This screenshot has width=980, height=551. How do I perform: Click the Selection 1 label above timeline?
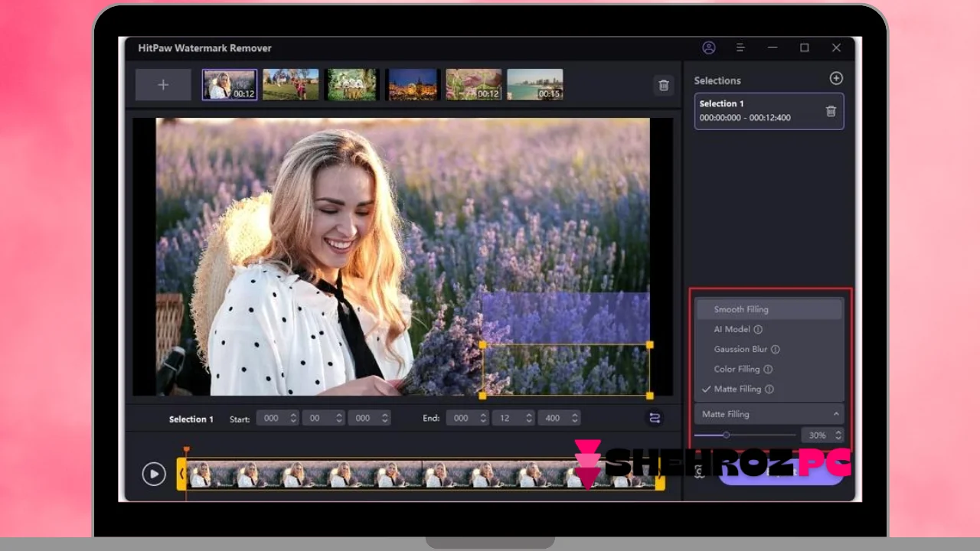pyautogui.click(x=191, y=419)
